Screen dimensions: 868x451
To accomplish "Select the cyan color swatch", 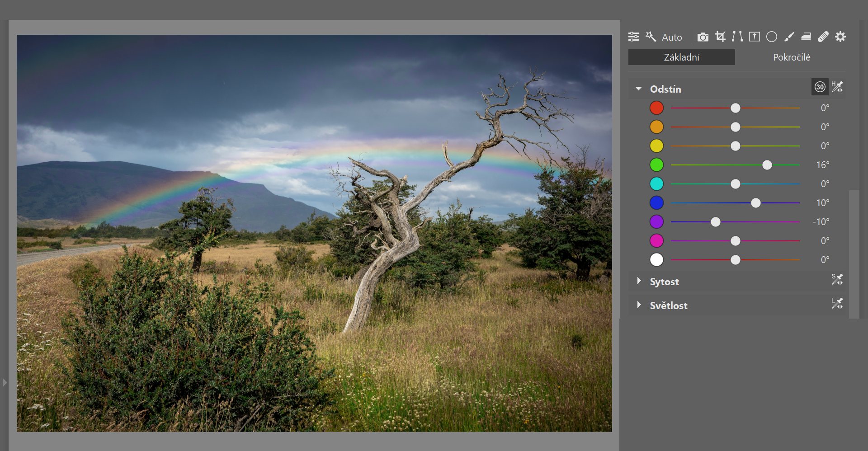I will [656, 184].
